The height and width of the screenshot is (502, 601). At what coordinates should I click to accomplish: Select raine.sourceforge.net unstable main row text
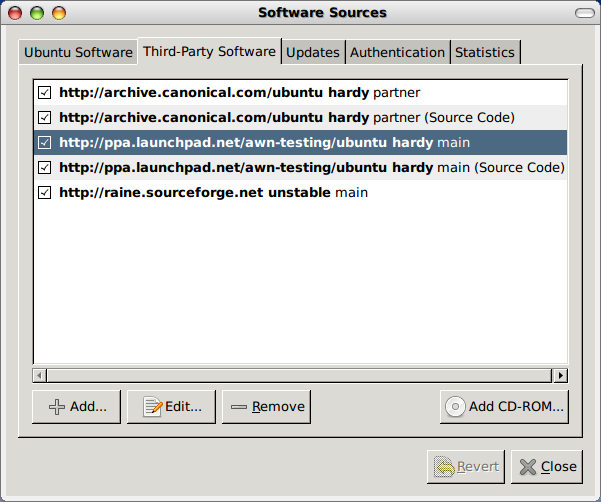[213, 192]
